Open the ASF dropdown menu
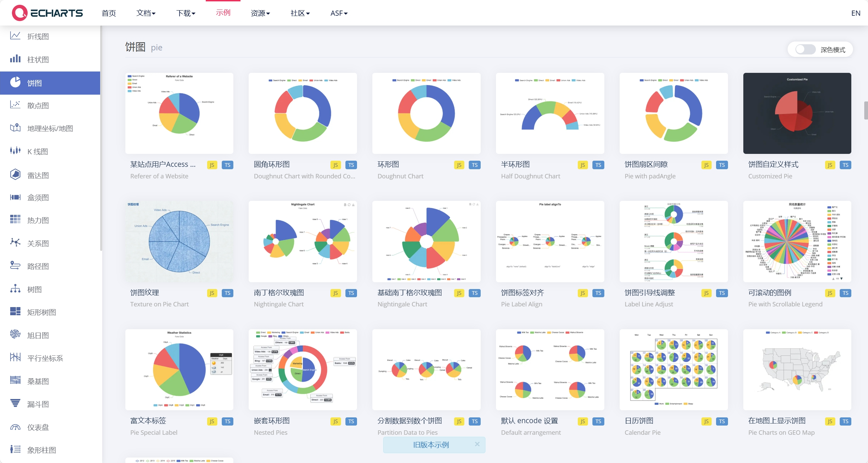Viewport: 868px width, 463px height. point(339,13)
